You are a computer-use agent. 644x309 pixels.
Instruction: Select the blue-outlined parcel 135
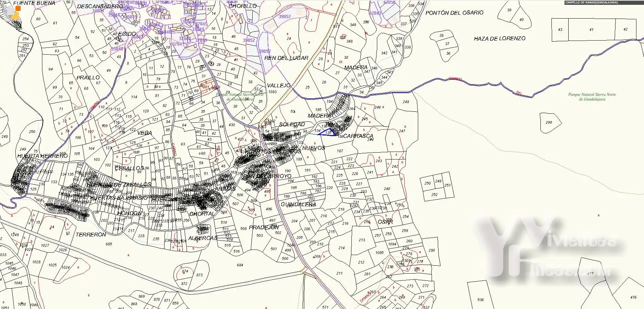point(328,133)
